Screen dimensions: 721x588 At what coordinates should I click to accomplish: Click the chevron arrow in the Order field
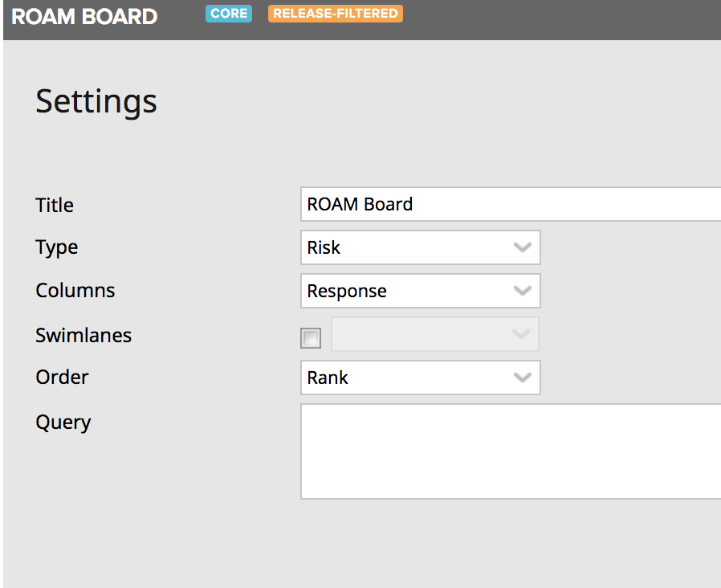pos(522,378)
